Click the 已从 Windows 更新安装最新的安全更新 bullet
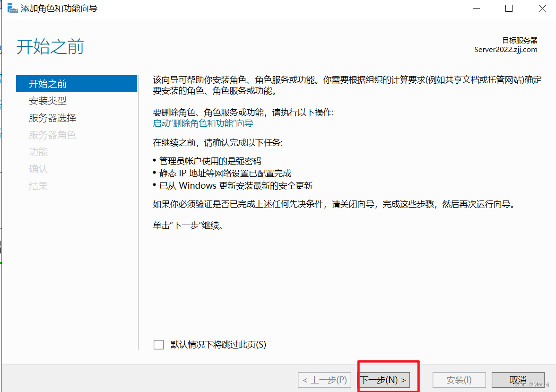 (236, 185)
